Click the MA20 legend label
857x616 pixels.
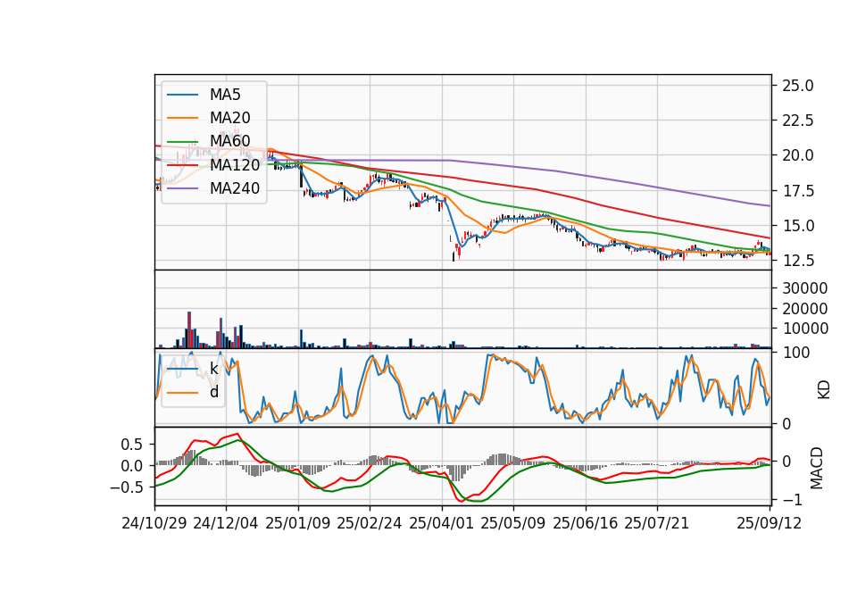point(230,118)
